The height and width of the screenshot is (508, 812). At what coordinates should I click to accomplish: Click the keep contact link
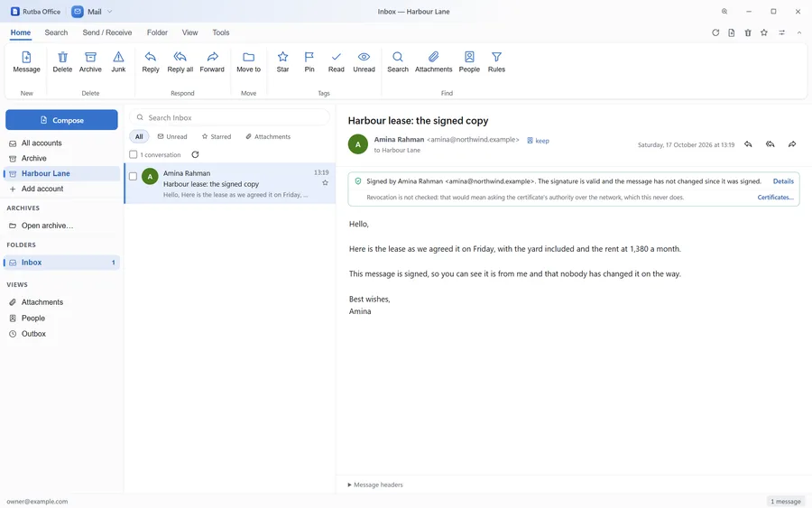click(x=538, y=141)
